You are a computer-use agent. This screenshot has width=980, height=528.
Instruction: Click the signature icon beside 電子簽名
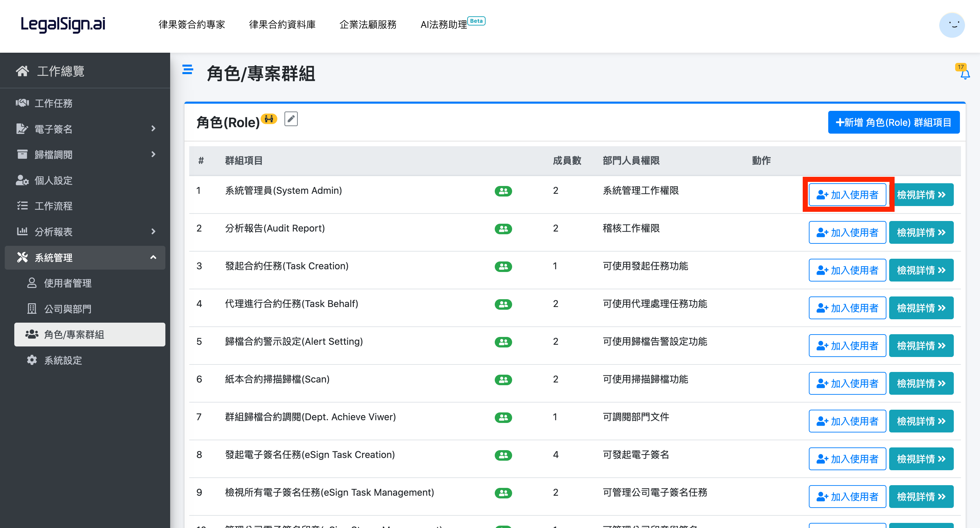22,129
